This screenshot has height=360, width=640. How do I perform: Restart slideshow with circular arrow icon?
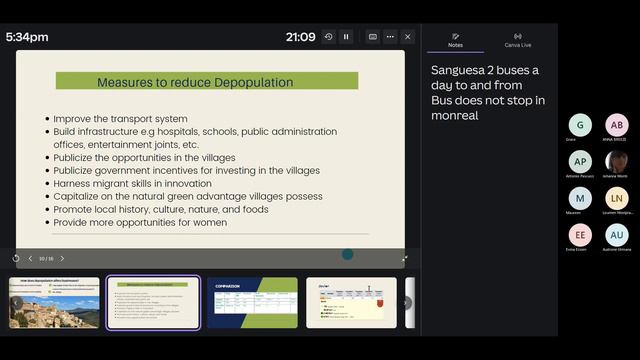(x=16, y=258)
